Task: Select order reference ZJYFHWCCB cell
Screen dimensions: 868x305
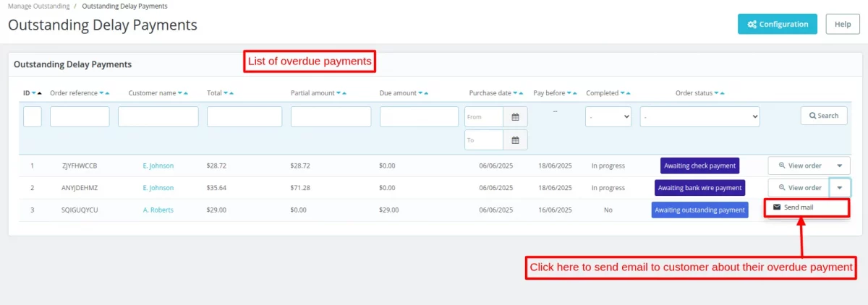Action: tap(80, 166)
